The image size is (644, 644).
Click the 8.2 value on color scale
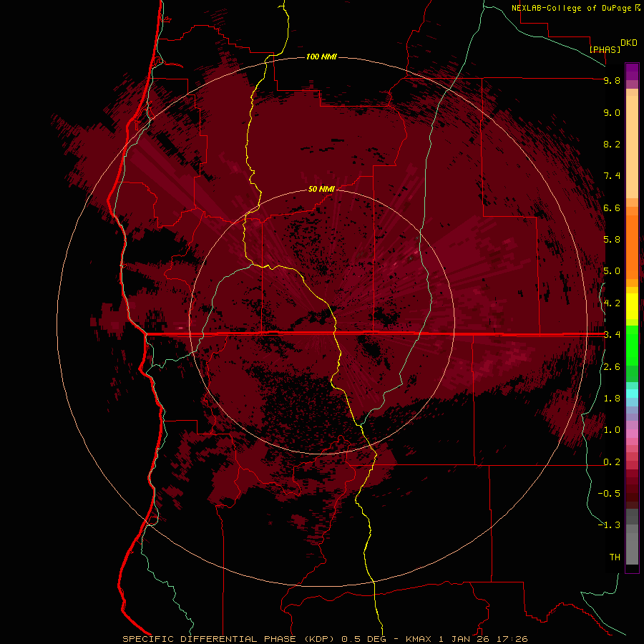coord(612,144)
